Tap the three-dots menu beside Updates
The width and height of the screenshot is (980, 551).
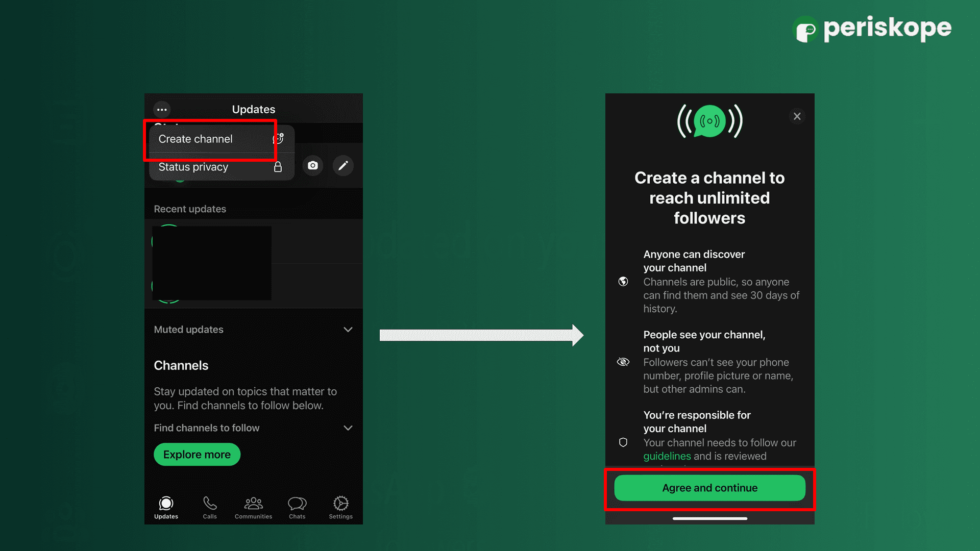point(162,109)
